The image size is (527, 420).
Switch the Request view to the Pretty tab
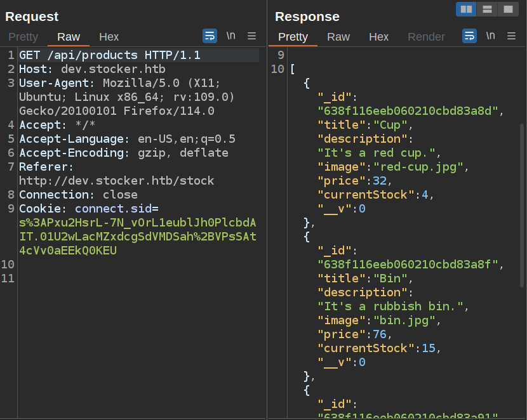23,37
